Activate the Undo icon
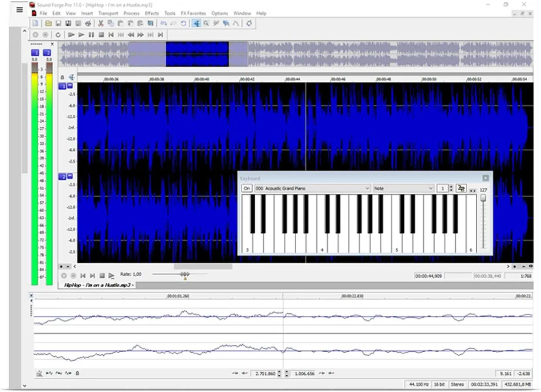 pos(164,23)
